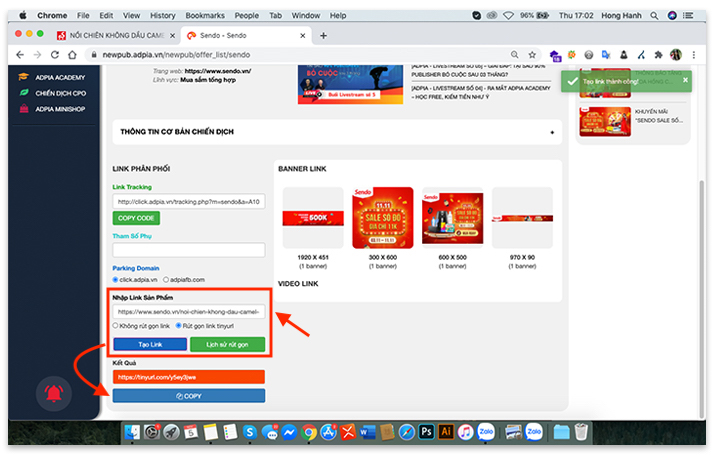Select the 600 X 500 banner thumbnail
This screenshot has width=714, height=455.
click(453, 218)
